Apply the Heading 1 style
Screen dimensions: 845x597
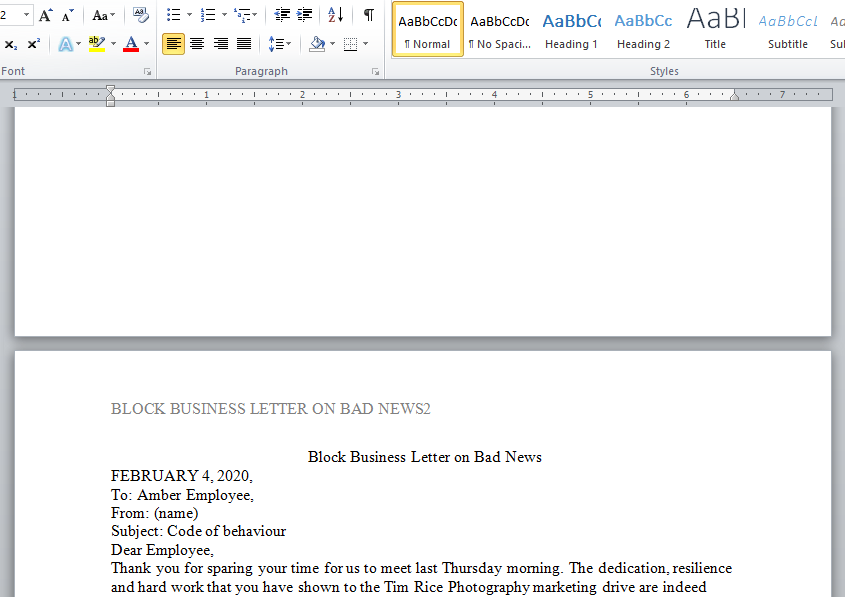pos(571,29)
